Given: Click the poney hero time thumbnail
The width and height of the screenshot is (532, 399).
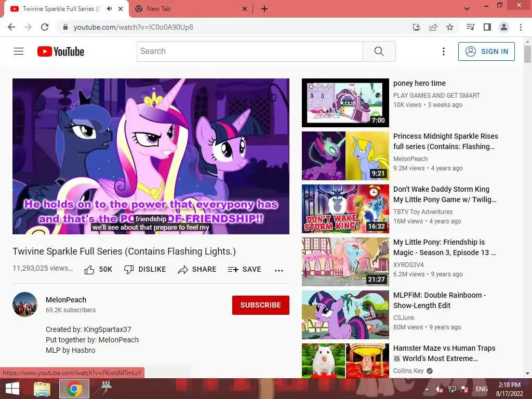Looking at the screenshot, I should coord(345,103).
